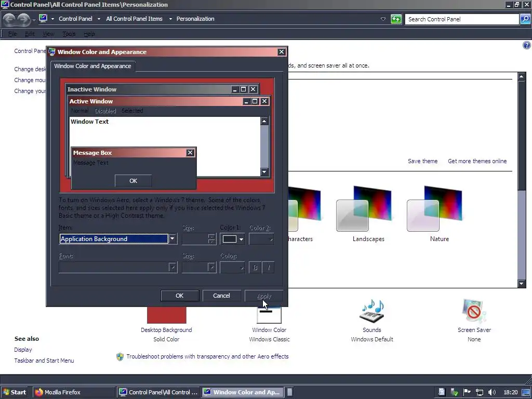This screenshot has width=532, height=399.
Task: Switch to Control Panel taskbar button
Action: pyautogui.click(x=159, y=392)
